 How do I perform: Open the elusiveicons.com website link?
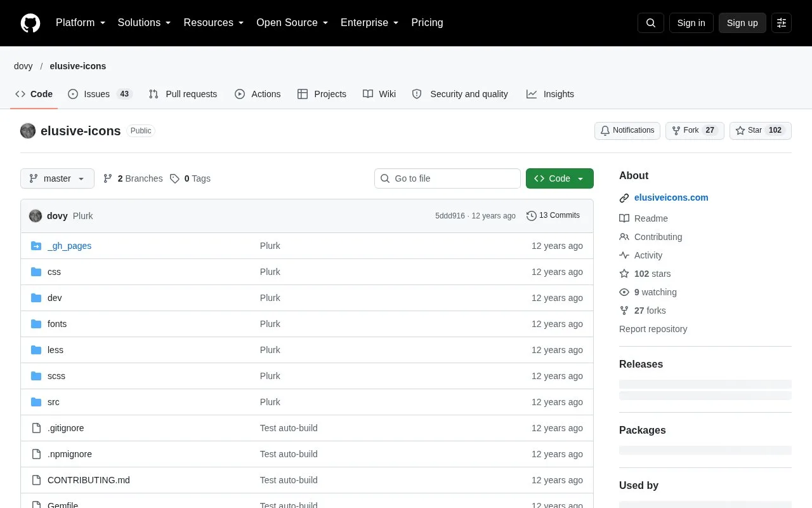pyautogui.click(x=671, y=197)
